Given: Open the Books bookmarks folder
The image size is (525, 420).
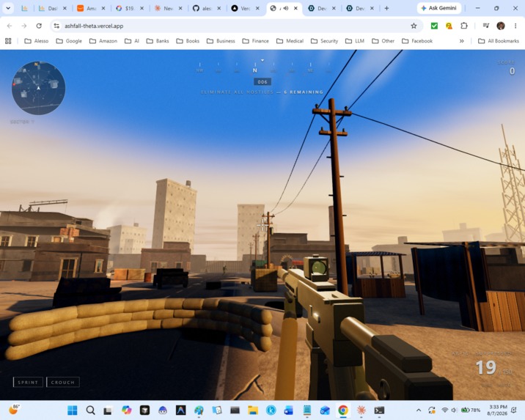Looking at the screenshot, I should 188,41.
